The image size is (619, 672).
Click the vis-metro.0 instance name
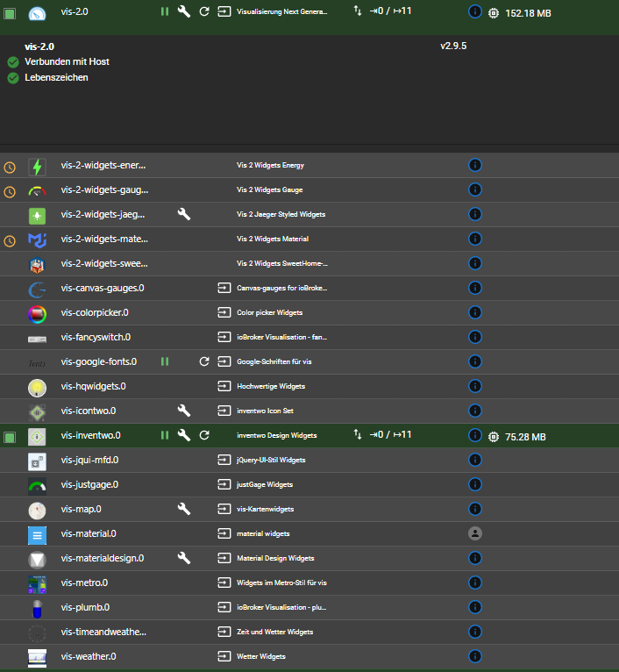[x=84, y=583]
